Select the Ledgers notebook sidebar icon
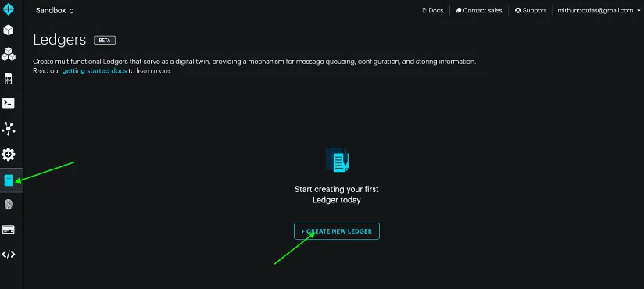The height and width of the screenshot is (289, 644). (x=9, y=180)
